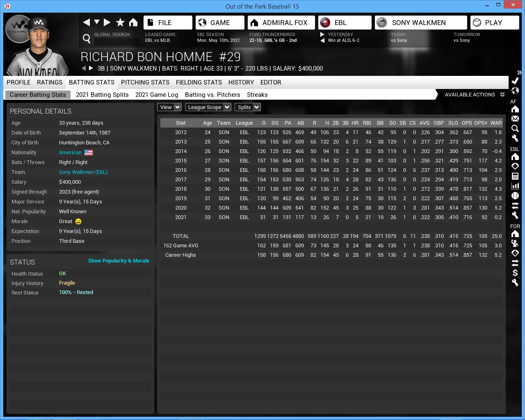Switch to the HISTORY tab
Viewport: 525px width, 420px height.
click(241, 82)
